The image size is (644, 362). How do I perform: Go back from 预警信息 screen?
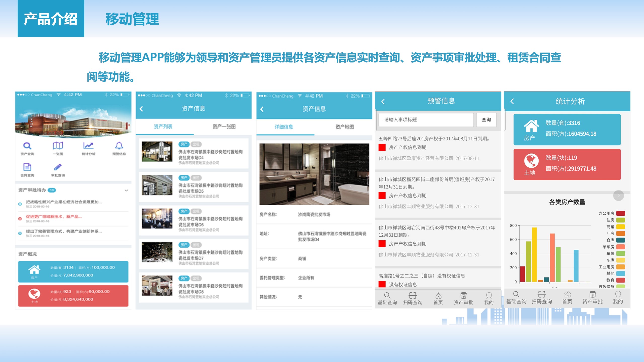pos(383,102)
